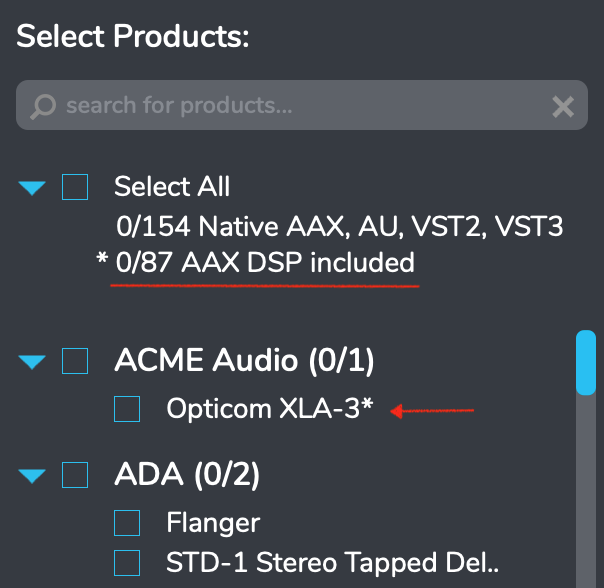Click the 0/87 AAX DSP included text

[x=265, y=263]
